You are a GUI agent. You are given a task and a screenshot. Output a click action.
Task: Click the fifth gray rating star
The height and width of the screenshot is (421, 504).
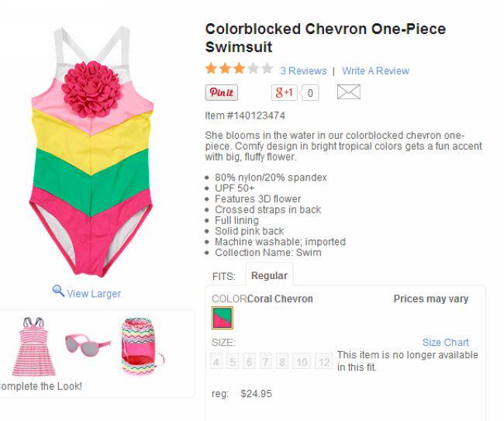[268, 68]
